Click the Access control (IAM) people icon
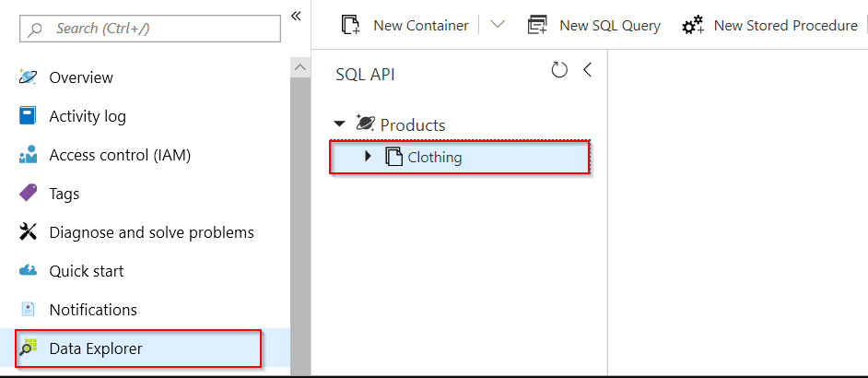 (x=28, y=155)
